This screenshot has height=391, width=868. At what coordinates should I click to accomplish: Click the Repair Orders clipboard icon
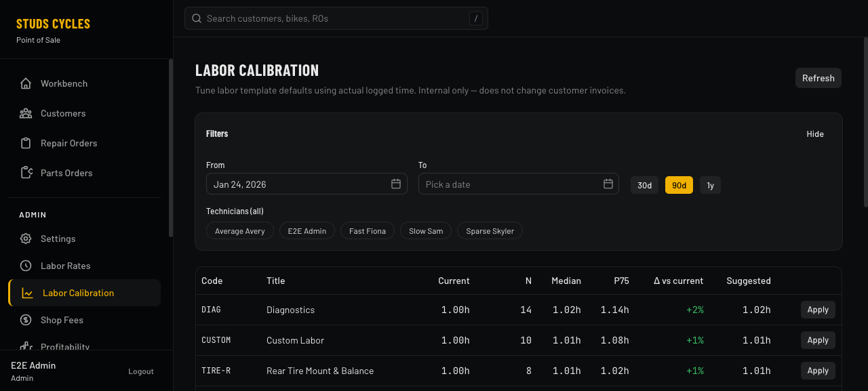click(x=26, y=143)
